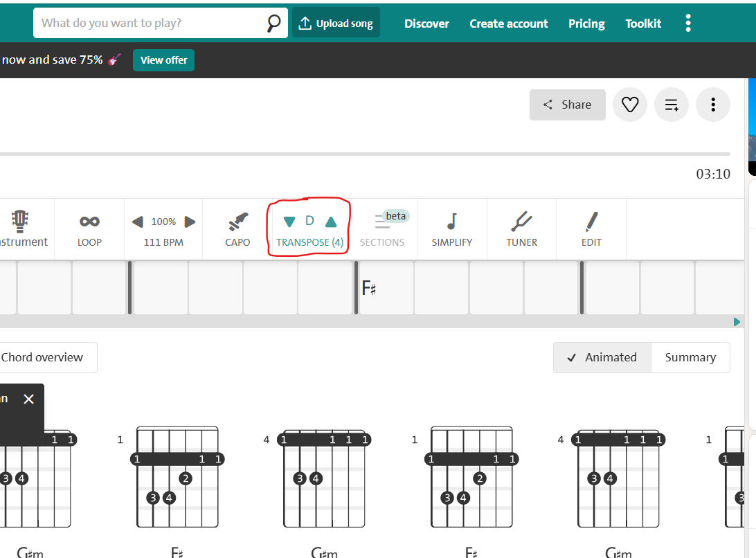
Task: Transpose up with the up triangle
Action: (x=331, y=222)
